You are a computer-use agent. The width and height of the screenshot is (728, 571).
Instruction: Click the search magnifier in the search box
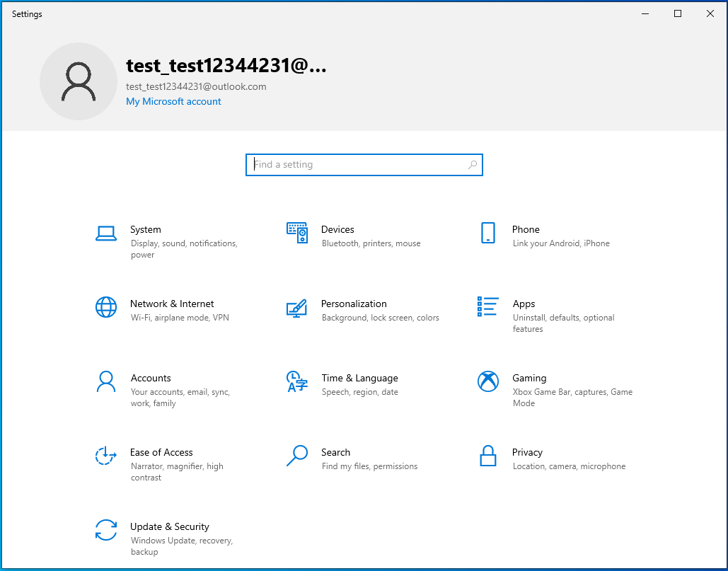coord(472,164)
